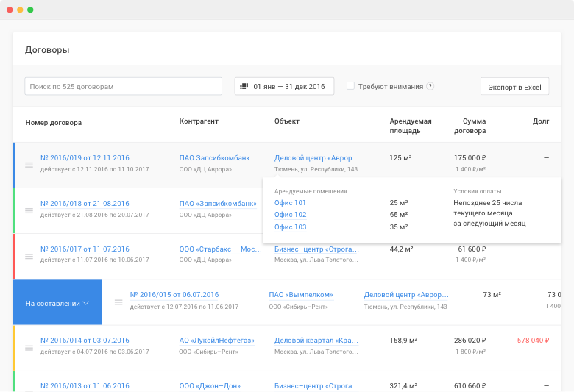Click the green macOS maximize window button
Viewport: 574px width, 392px height.
click(30, 10)
